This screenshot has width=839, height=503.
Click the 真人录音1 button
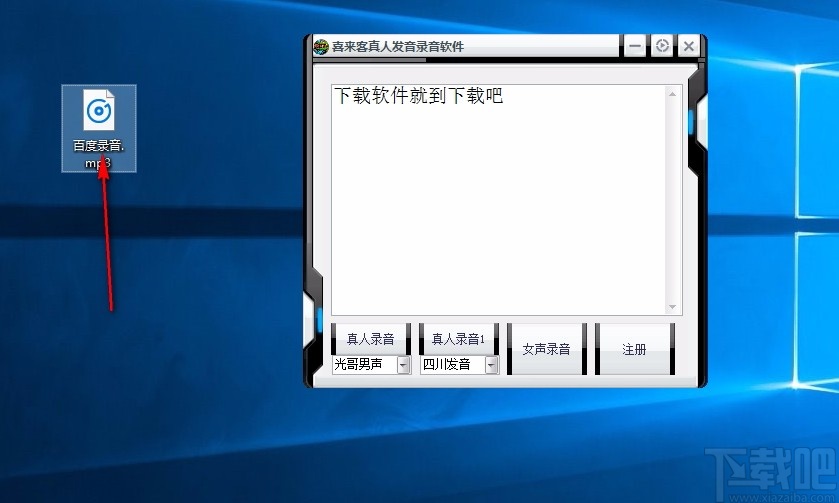458,339
